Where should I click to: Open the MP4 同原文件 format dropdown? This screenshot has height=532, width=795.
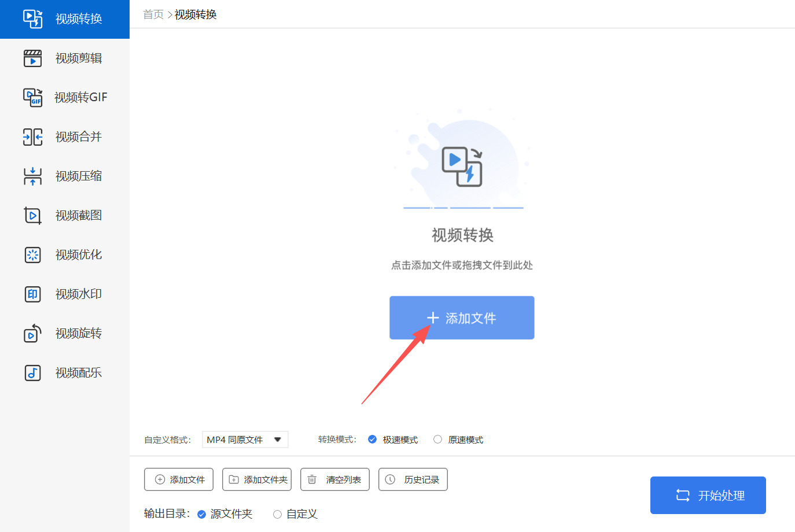(245, 439)
